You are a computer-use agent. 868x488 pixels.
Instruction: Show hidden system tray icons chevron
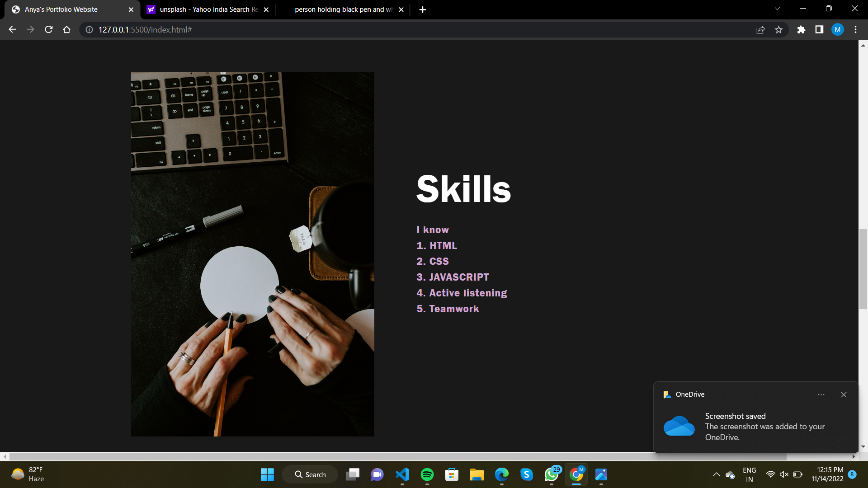(x=716, y=474)
